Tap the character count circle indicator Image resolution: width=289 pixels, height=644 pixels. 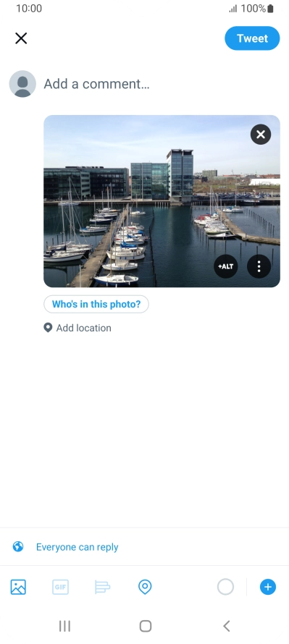point(225,587)
